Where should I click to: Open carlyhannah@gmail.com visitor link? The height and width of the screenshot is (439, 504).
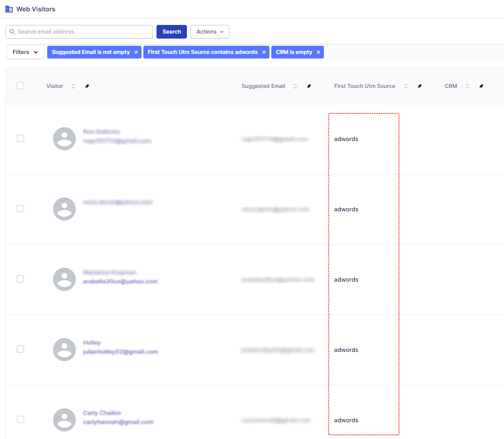118,422
